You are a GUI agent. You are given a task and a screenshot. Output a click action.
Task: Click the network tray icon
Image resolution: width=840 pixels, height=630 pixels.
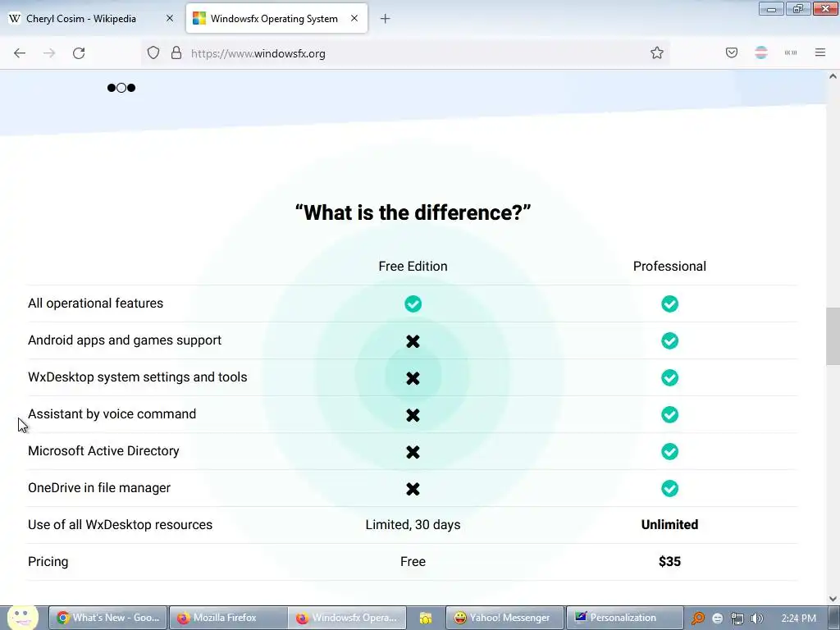(737, 619)
